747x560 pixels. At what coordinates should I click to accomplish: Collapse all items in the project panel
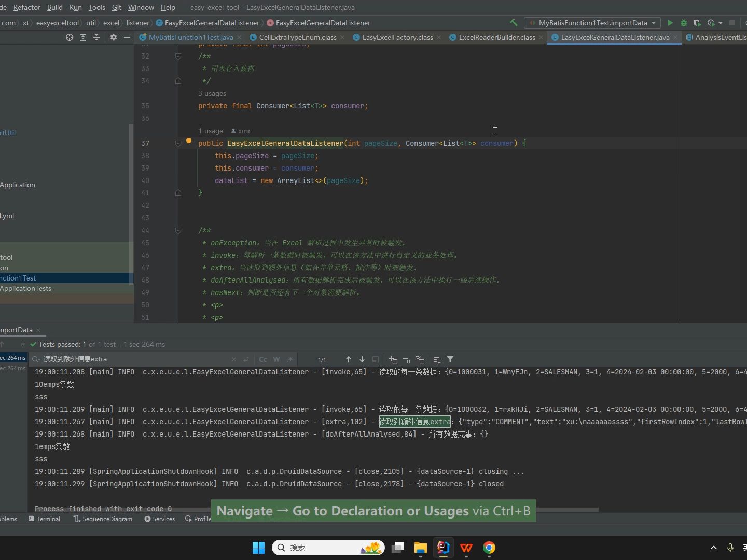(96, 37)
